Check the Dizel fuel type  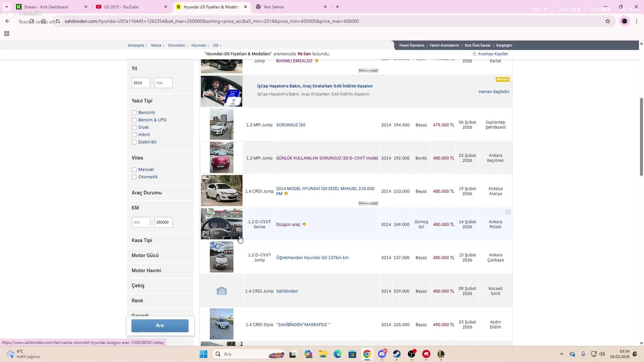tap(134, 128)
